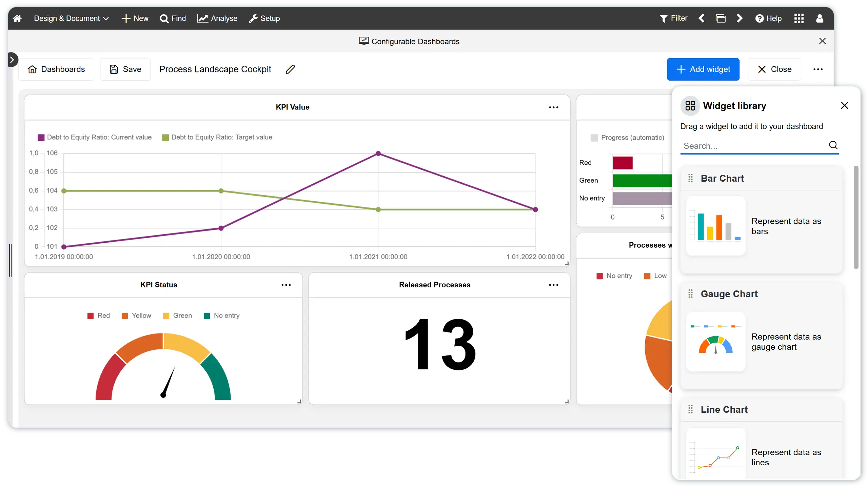Open Design & Document dropdown

[71, 18]
